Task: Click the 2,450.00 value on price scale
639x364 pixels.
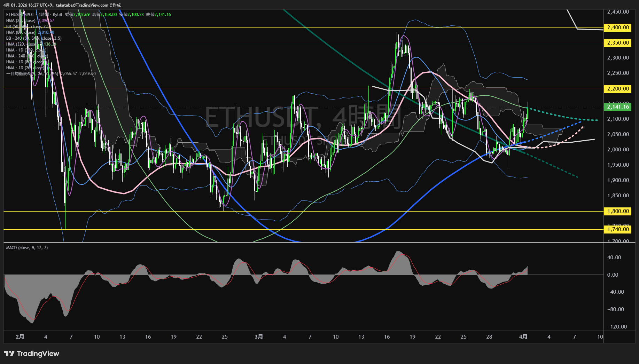Action: pos(618,12)
